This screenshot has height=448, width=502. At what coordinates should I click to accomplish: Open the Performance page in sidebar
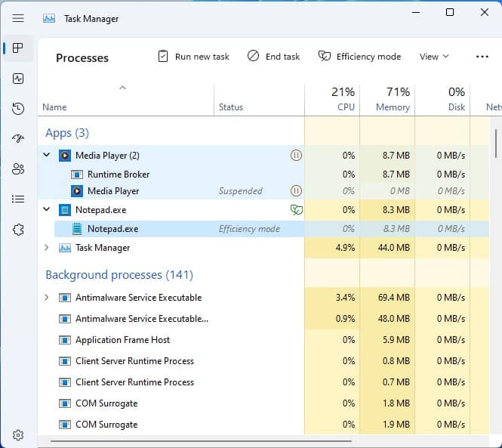[x=18, y=79]
